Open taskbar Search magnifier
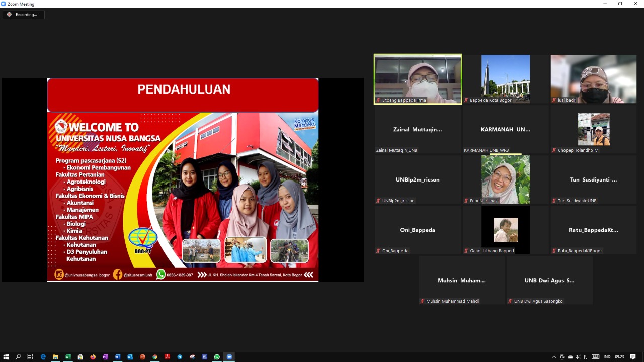The height and width of the screenshot is (362, 644). (18, 357)
